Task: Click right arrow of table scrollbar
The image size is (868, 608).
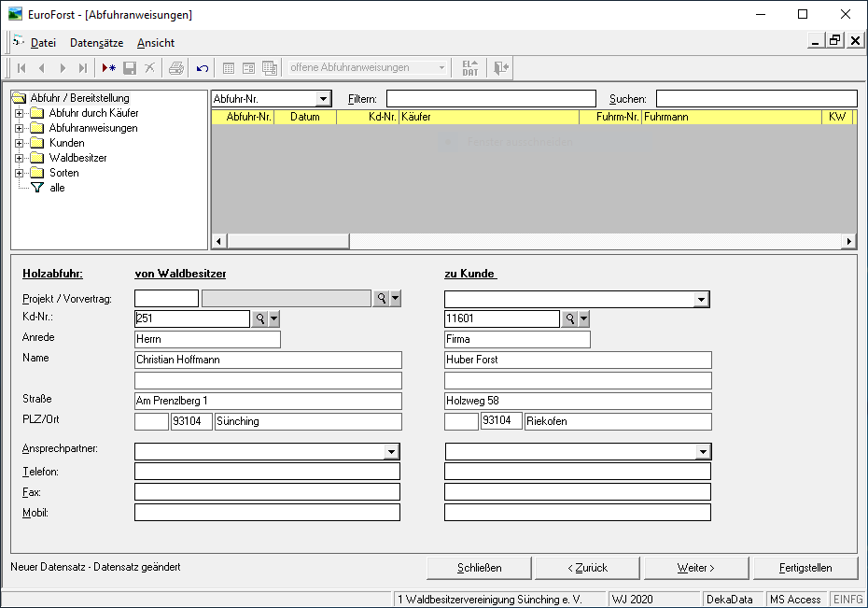Action: 849,242
